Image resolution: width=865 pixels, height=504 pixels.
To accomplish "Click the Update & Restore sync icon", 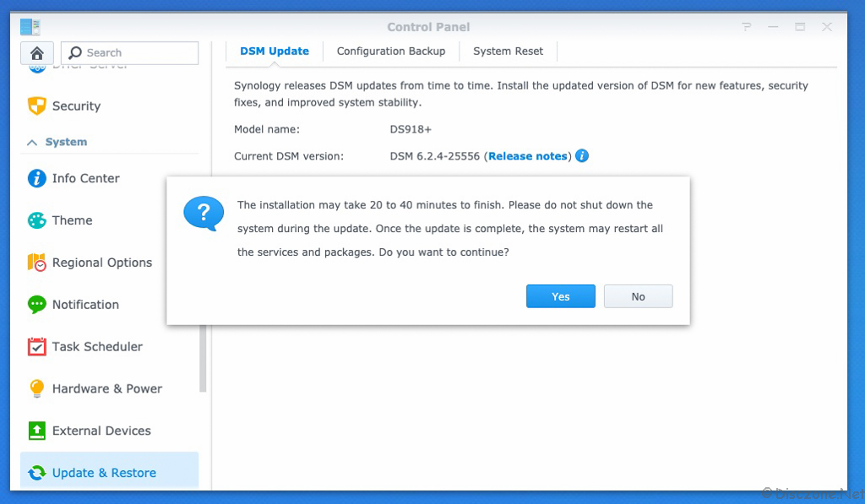I will coord(37,473).
